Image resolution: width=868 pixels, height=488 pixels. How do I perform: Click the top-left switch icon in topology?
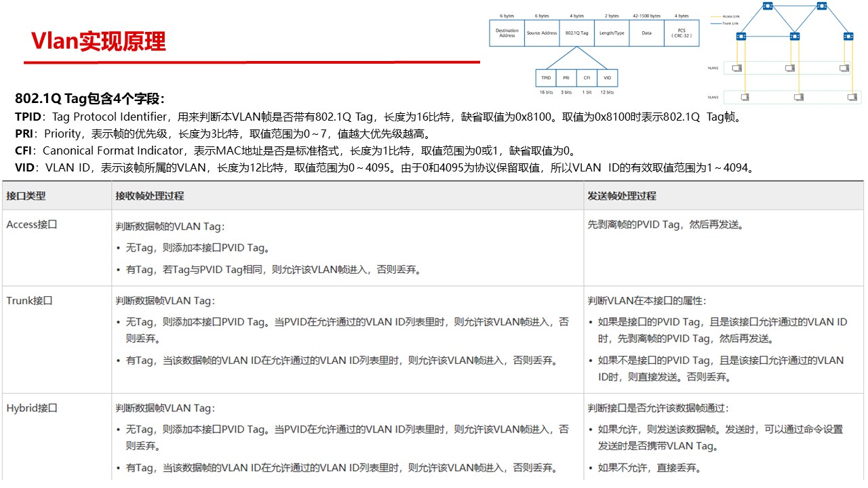click(x=768, y=5)
